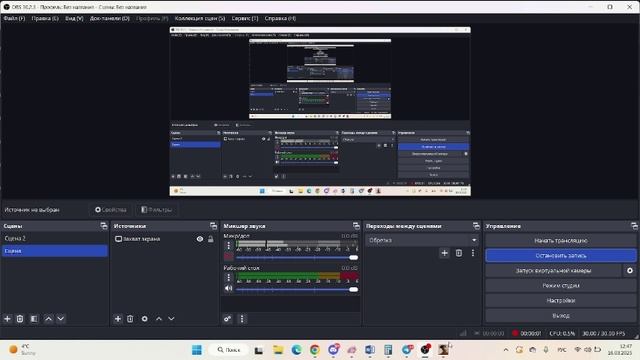The image size is (640, 360).
Task: Undock the Scenes panel
Action: [x=104, y=226]
